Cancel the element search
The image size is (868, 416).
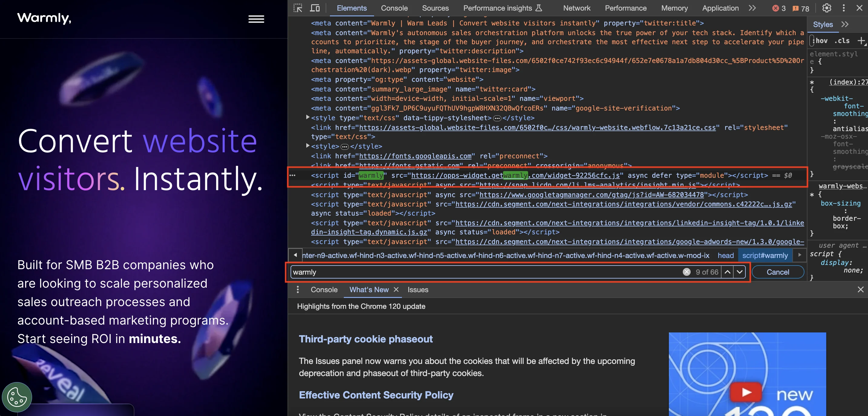[778, 272]
